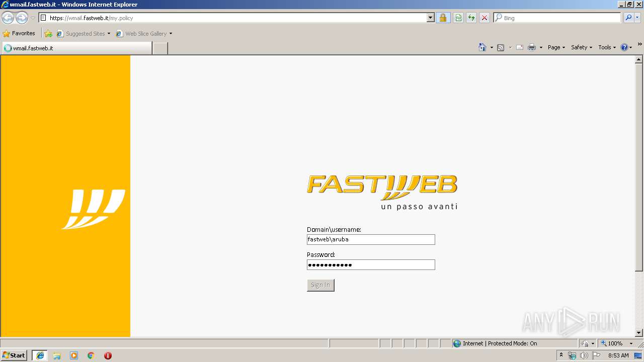Image resolution: width=644 pixels, height=362 pixels.
Task: Open the Windows Start menu
Action: pyautogui.click(x=14, y=355)
